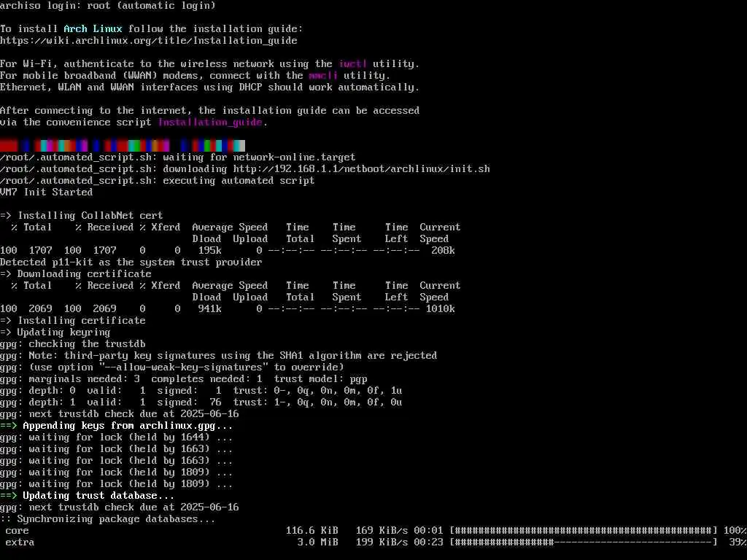Click the "Ethernet, WLAN and WWAN interfaces" line
This screenshot has width=747, height=560.
(x=209, y=87)
